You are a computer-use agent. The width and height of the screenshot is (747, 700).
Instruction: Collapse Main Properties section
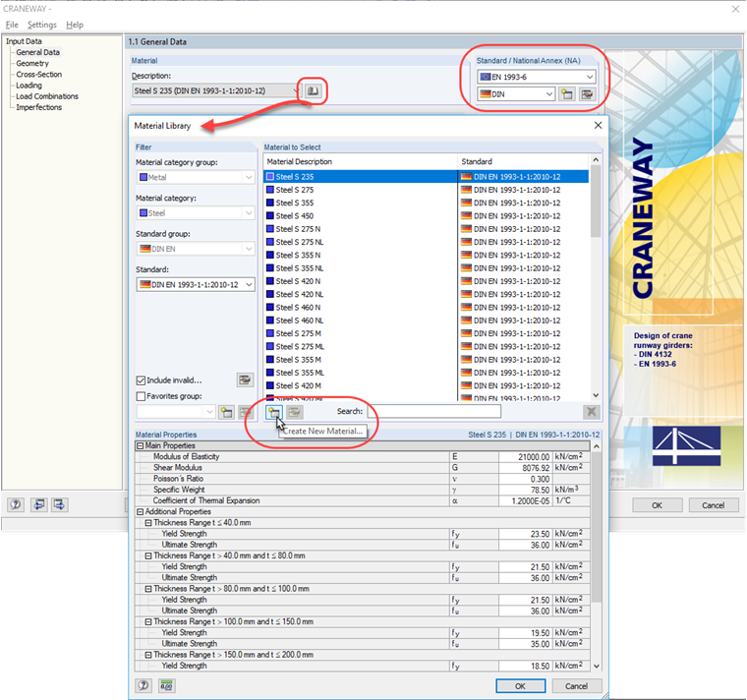pyautogui.click(x=140, y=446)
